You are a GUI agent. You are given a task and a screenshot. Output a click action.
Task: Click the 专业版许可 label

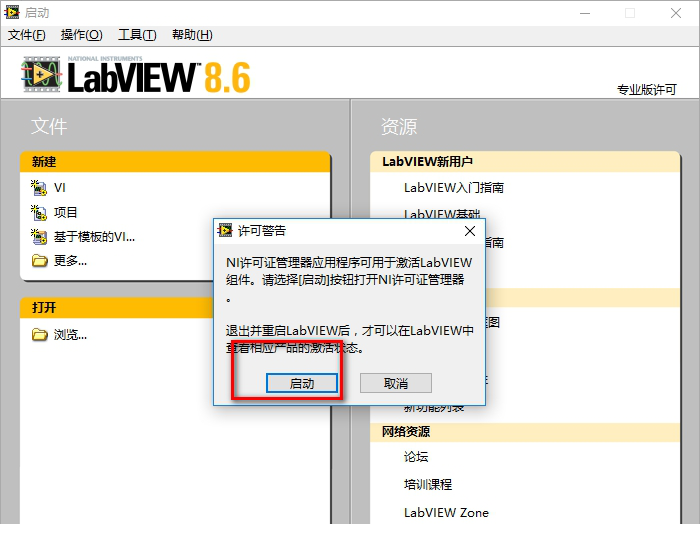[647, 90]
